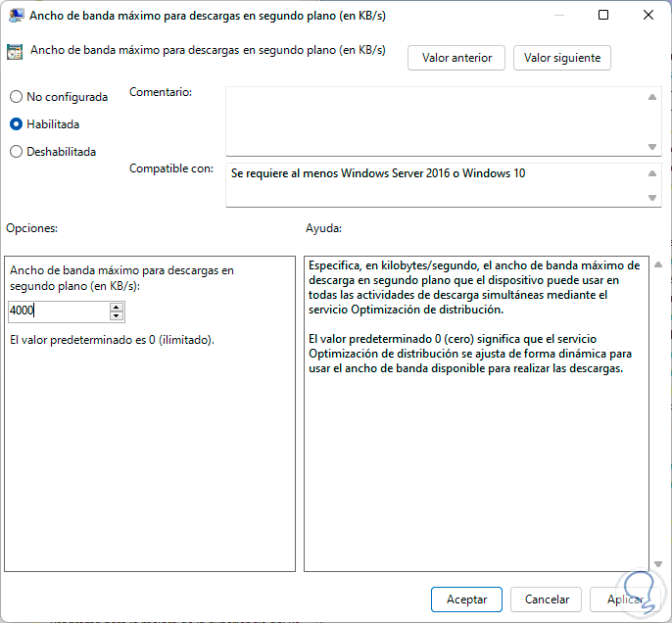
Task: Click the 'Valor anterior' button
Action: [456, 58]
